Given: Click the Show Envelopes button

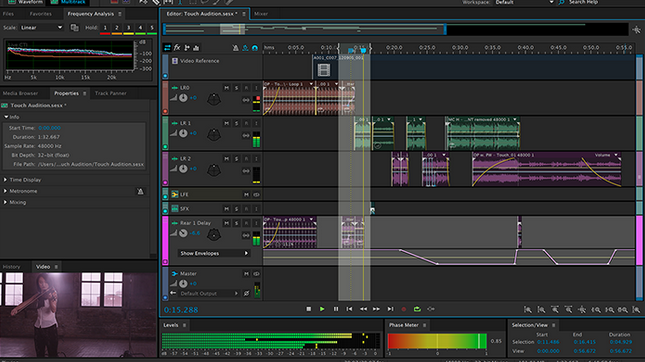Looking at the screenshot, I should click(214, 253).
